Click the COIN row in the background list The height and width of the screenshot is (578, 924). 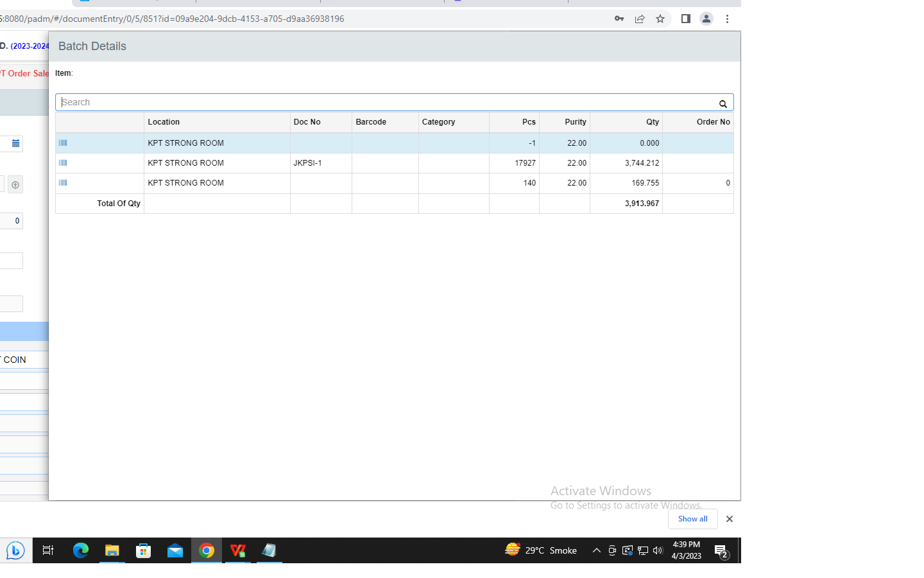coord(24,360)
